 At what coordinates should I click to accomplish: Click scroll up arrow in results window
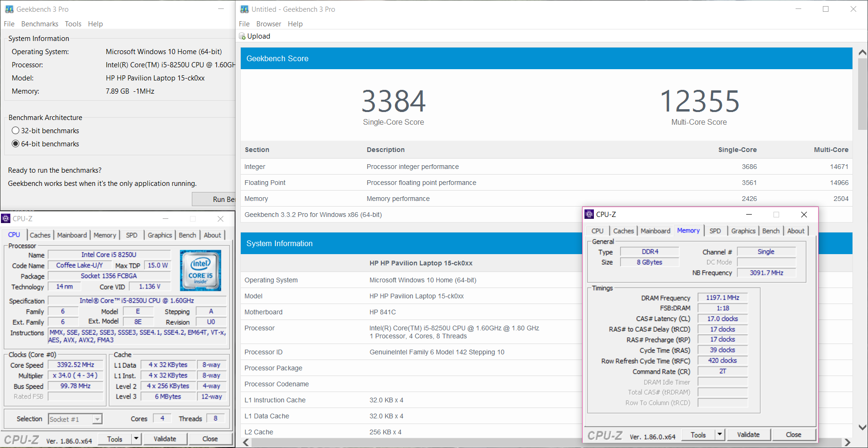[x=862, y=53]
